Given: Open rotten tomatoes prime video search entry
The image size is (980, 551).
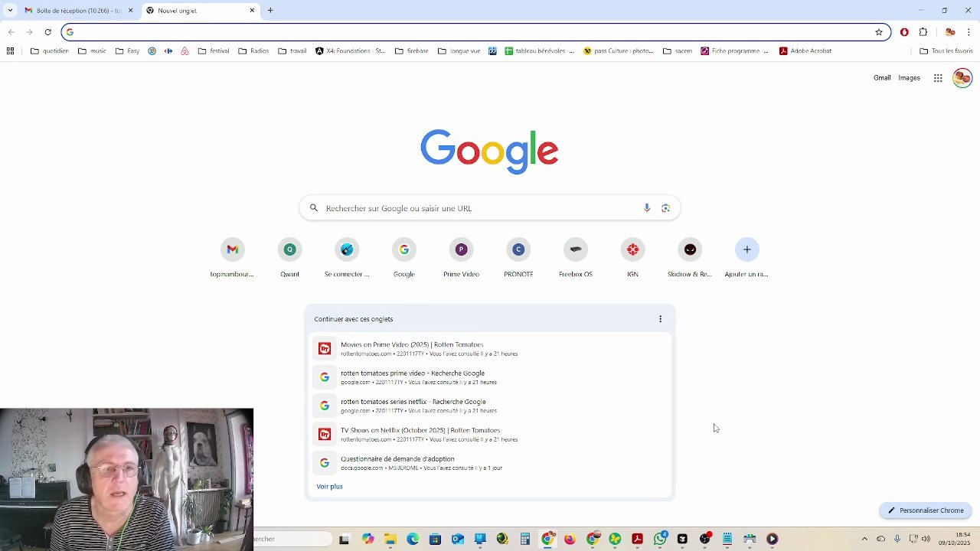Looking at the screenshot, I should pyautogui.click(x=490, y=377).
